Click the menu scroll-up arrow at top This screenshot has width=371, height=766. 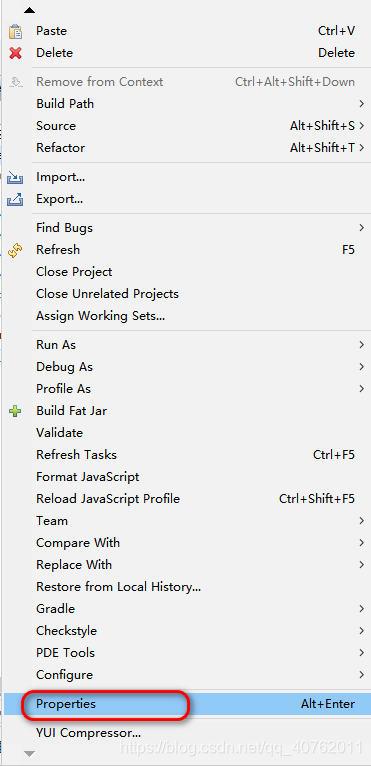[x=30, y=10]
